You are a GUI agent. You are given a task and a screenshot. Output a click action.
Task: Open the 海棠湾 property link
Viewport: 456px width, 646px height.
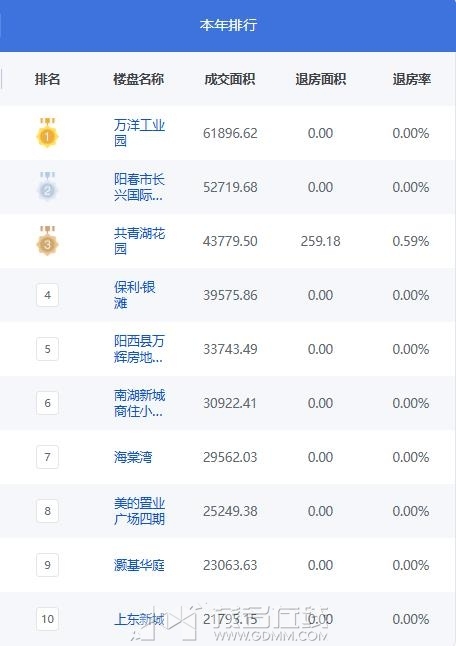[133, 457]
